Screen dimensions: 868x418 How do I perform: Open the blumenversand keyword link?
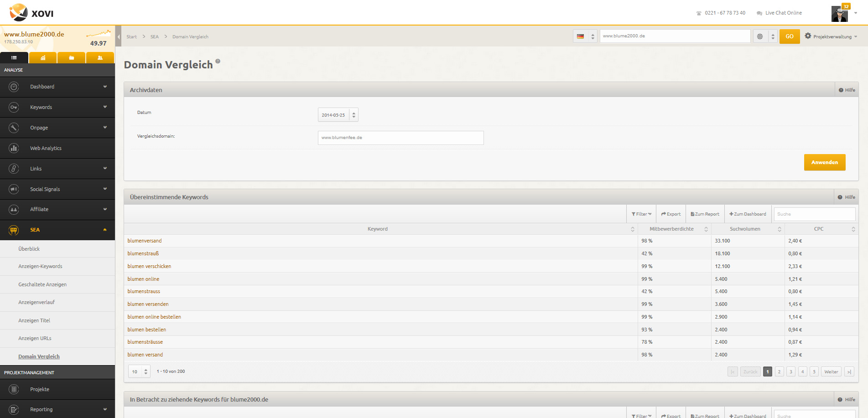click(145, 241)
